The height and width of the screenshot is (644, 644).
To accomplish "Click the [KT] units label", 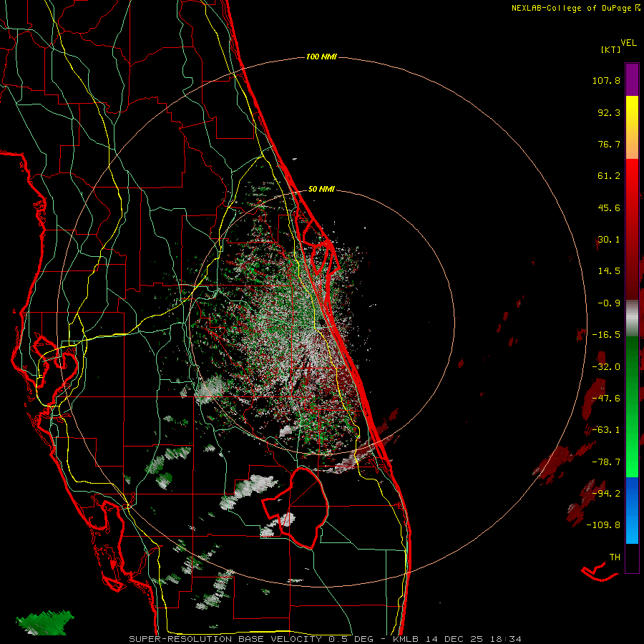I will point(610,49).
